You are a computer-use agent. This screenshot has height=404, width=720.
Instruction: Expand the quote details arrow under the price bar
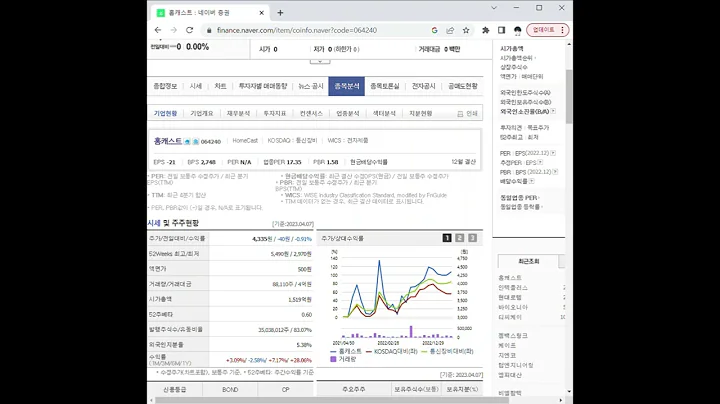(x=320, y=61)
